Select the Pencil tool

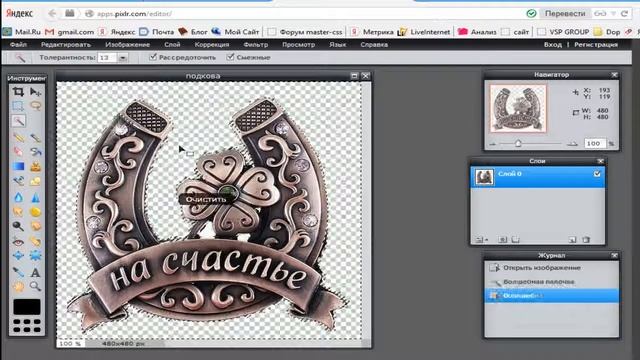(x=18, y=138)
